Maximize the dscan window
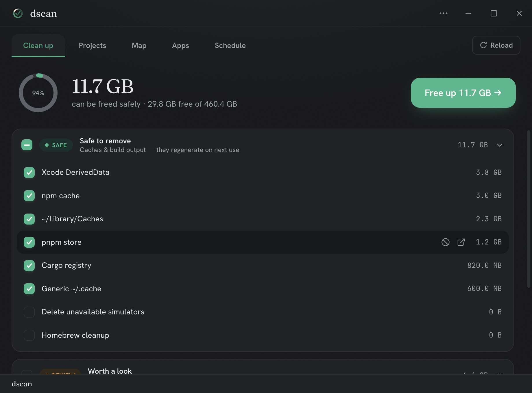The width and height of the screenshot is (532, 393). (x=494, y=13)
